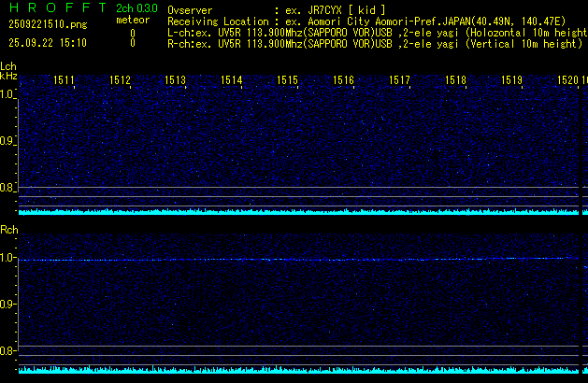Click the Lch channel label
This screenshot has height=383, width=588.
[x=8, y=66]
